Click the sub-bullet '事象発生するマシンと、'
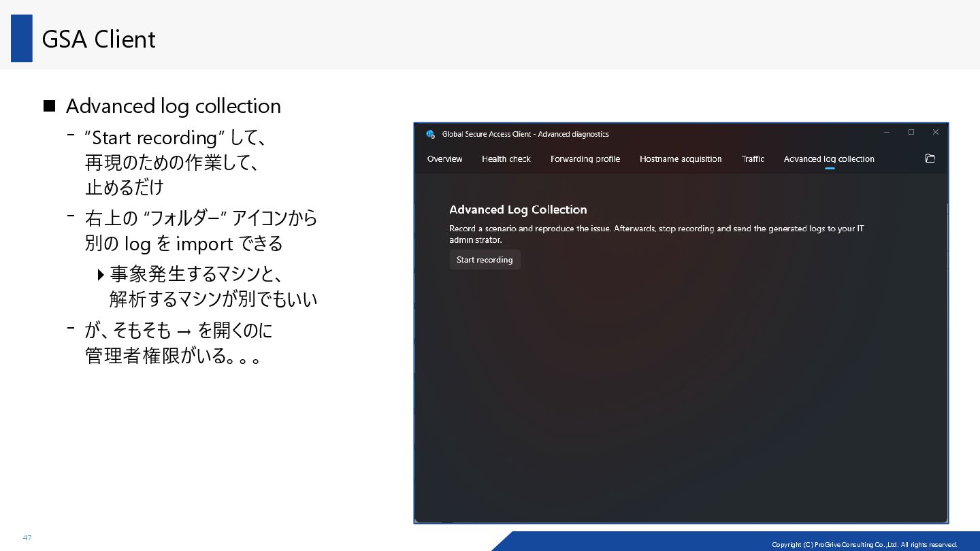The image size is (980, 551). pyautogui.click(x=196, y=274)
